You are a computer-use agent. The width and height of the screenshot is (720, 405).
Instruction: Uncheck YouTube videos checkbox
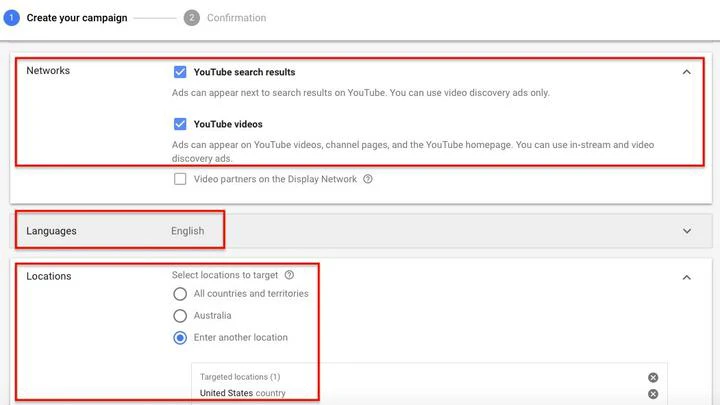180,124
